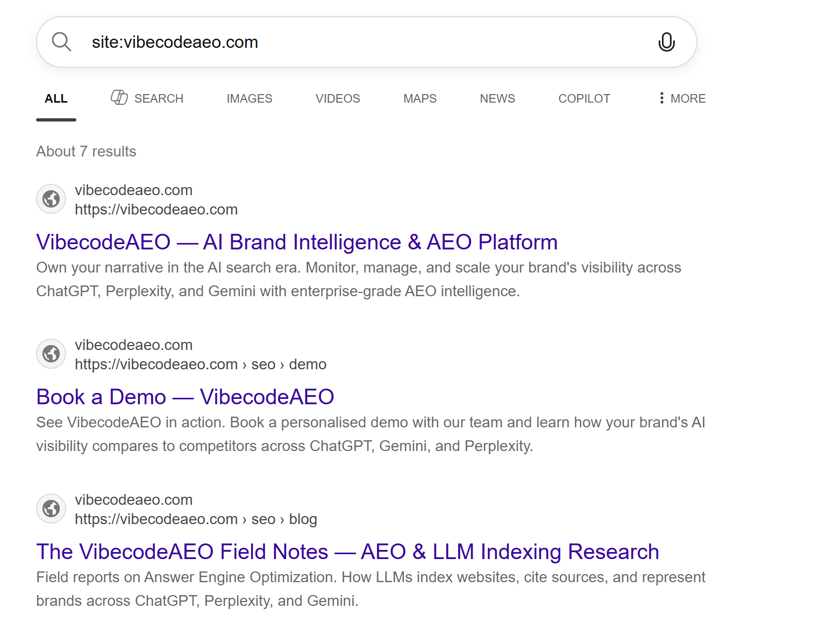Image resolution: width=827 pixels, height=644 pixels.
Task: Click globe favicon of the seo › blog result
Action: point(51,509)
